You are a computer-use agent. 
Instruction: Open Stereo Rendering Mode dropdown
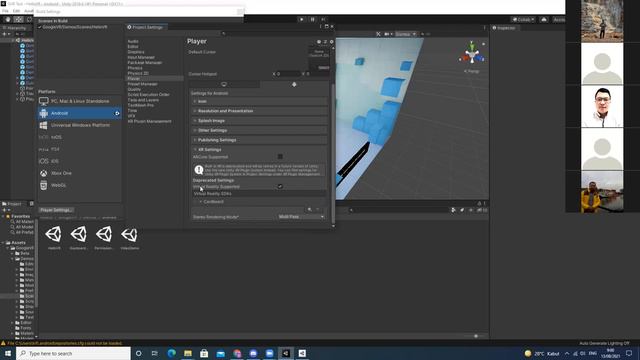point(302,217)
